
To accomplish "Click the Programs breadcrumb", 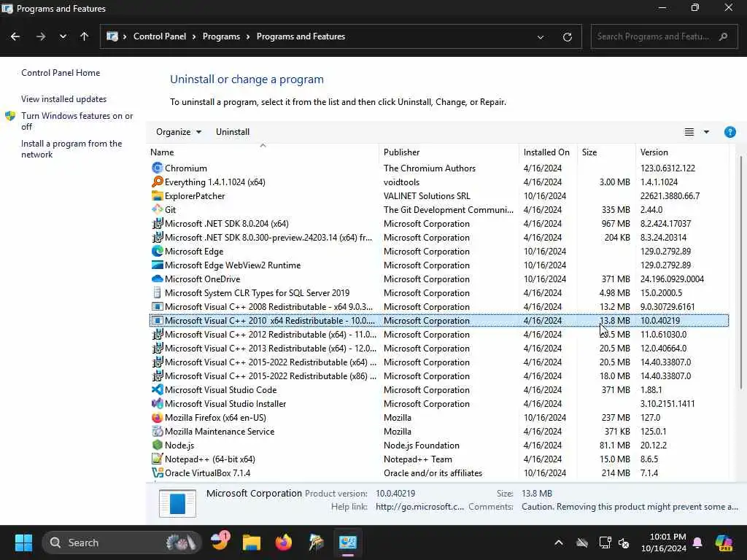I will [221, 36].
